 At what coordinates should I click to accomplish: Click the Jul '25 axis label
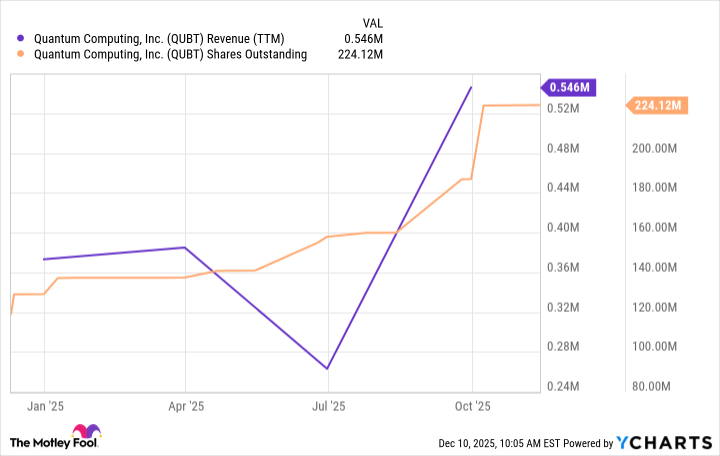(x=328, y=406)
